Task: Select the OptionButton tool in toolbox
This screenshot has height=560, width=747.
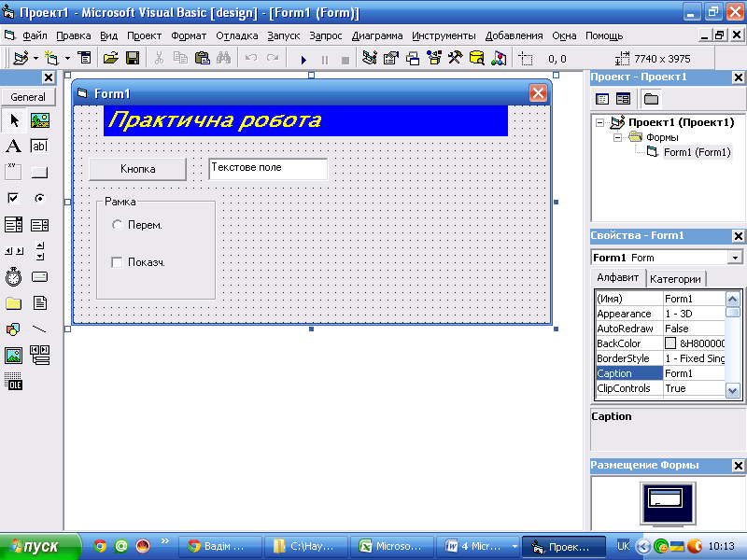Action: (x=40, y=198)
